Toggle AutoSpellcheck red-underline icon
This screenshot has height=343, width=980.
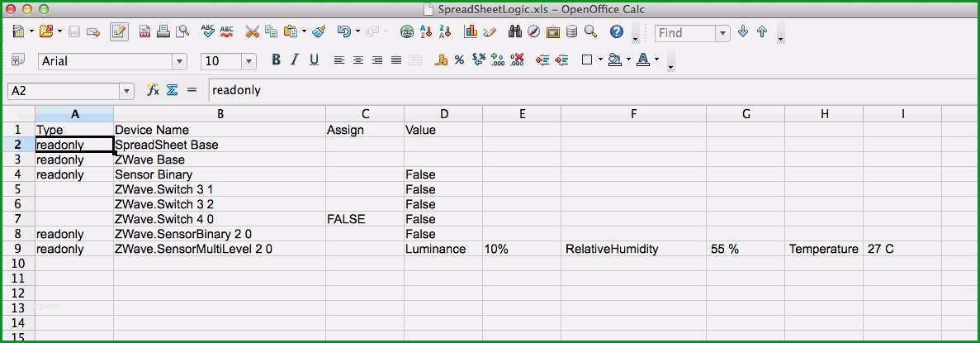(x=227, y=31)
